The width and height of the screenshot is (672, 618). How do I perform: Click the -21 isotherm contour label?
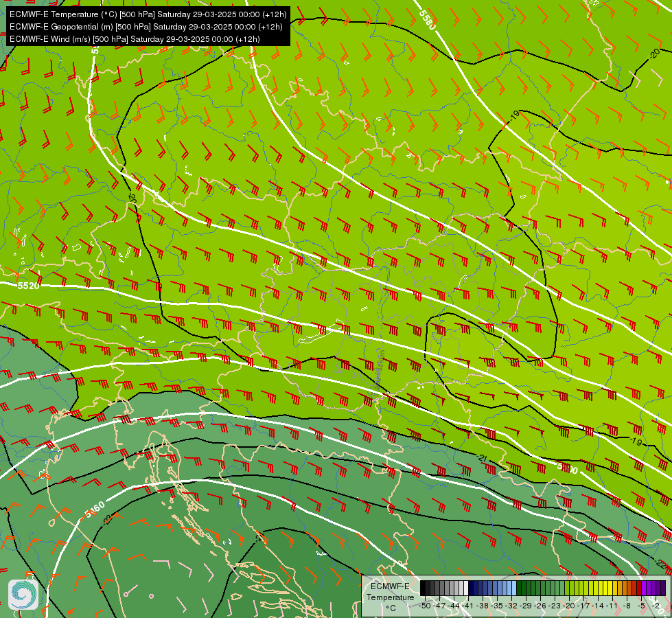[483, 459]
